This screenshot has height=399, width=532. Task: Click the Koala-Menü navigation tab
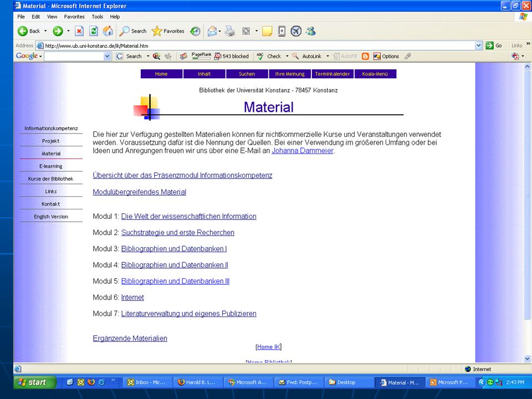[x=375, y=74]
